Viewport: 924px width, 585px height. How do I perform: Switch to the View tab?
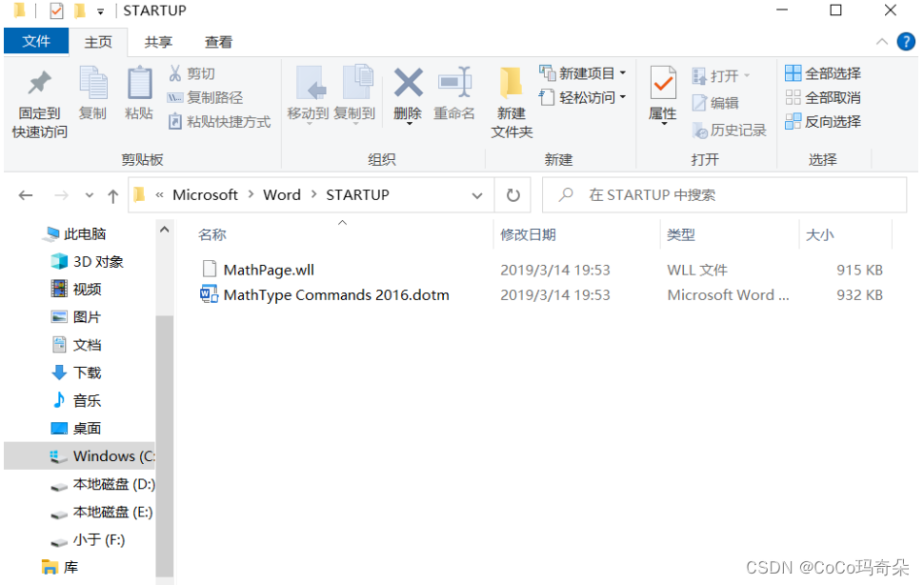point(218,43)
